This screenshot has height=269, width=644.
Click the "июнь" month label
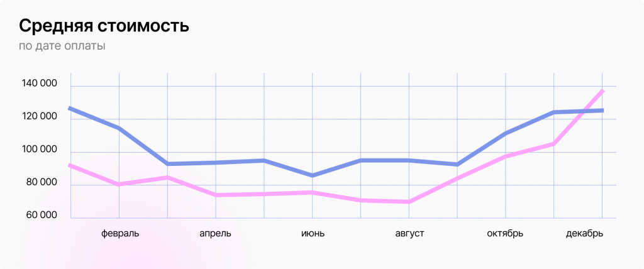(x=313, y=234)
